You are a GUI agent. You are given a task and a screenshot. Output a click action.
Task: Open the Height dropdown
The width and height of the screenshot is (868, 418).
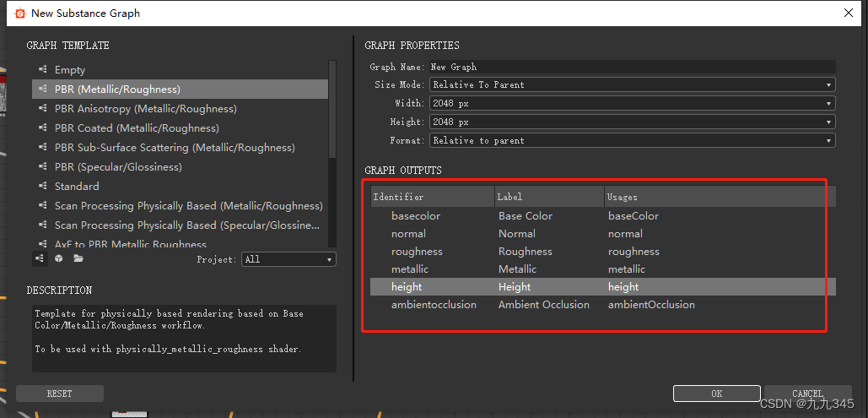tap(632, 122)
